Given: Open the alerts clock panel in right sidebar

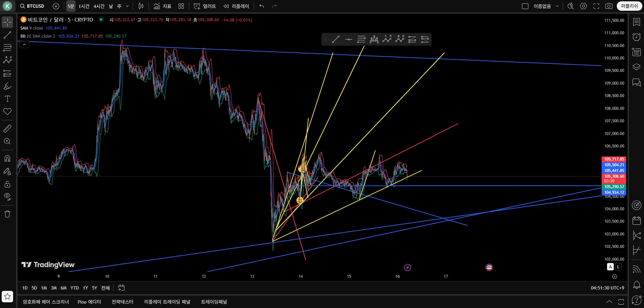Looking at the screenshot, I should click(x=637, y=37).
